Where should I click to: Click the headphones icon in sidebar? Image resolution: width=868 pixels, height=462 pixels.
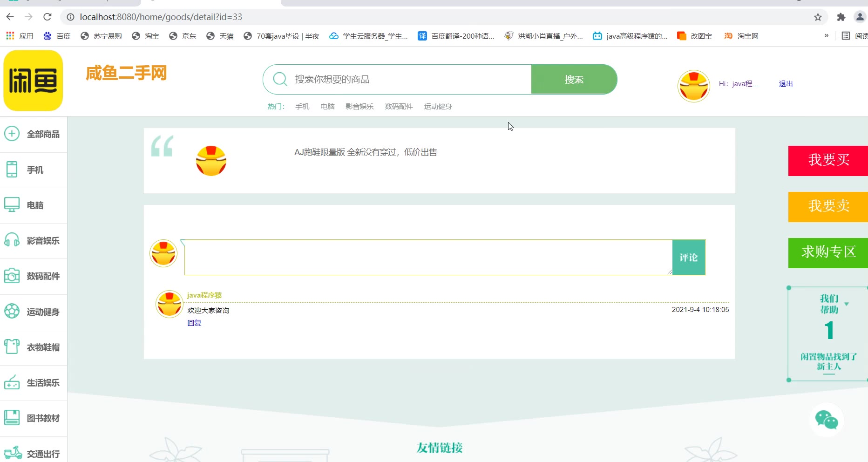(x=12, y=240)
